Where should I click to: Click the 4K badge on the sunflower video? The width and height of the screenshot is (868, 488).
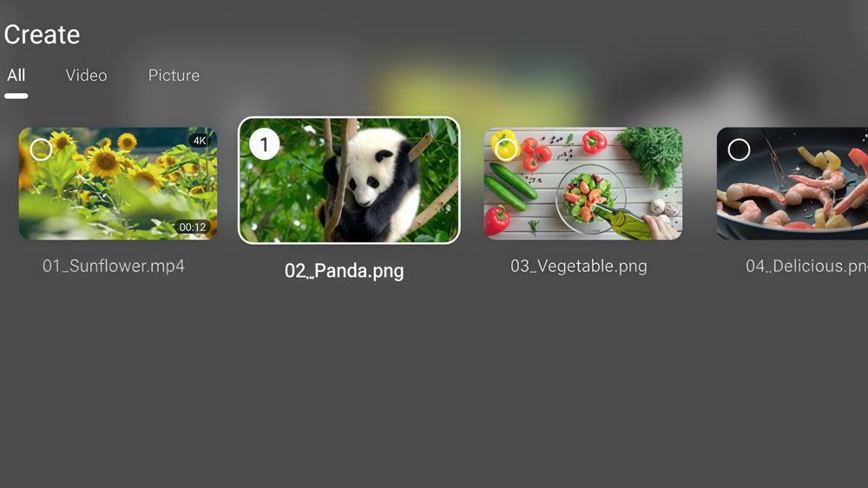click(200, 141)
